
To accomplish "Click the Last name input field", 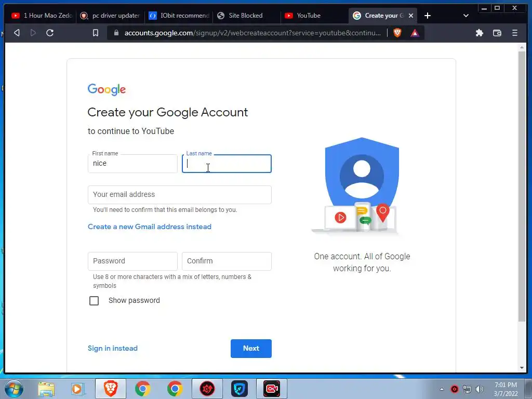I will point(227,164).
